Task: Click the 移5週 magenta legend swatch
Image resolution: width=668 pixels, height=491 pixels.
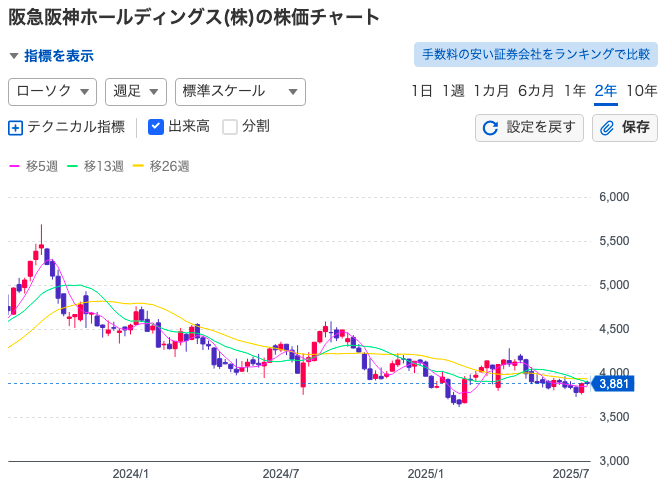Action: 14,166
